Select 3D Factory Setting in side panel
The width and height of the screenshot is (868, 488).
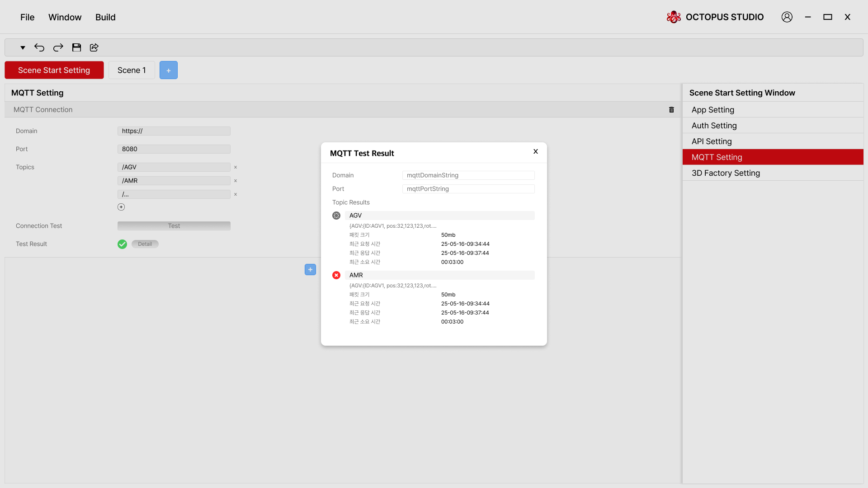tap(726, 173)
